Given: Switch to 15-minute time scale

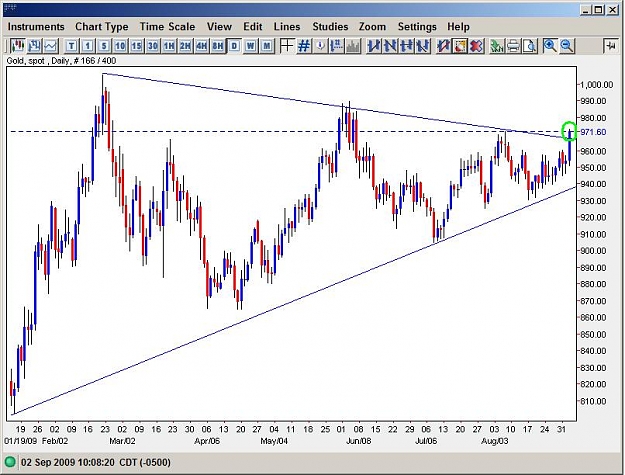Looking at the screenshot, I should 136,46.
